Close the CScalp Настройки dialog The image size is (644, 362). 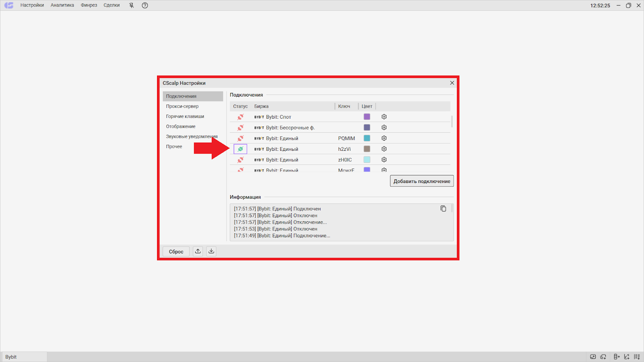452,83
